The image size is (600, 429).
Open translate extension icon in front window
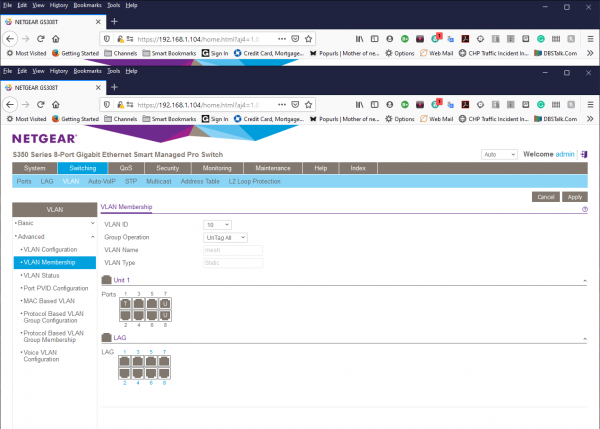[x=450, y=104]
